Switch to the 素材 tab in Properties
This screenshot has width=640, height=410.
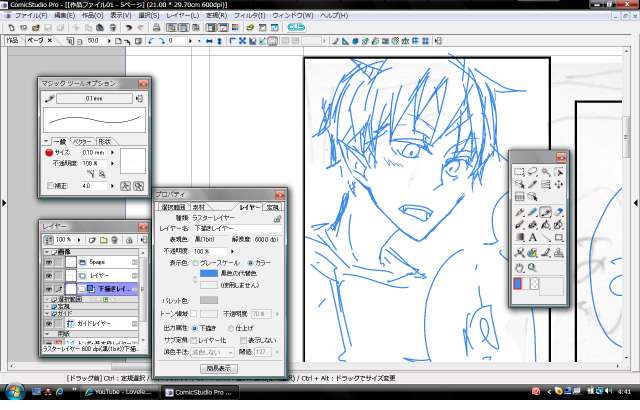pyautogui.click(x=199, y=207)
